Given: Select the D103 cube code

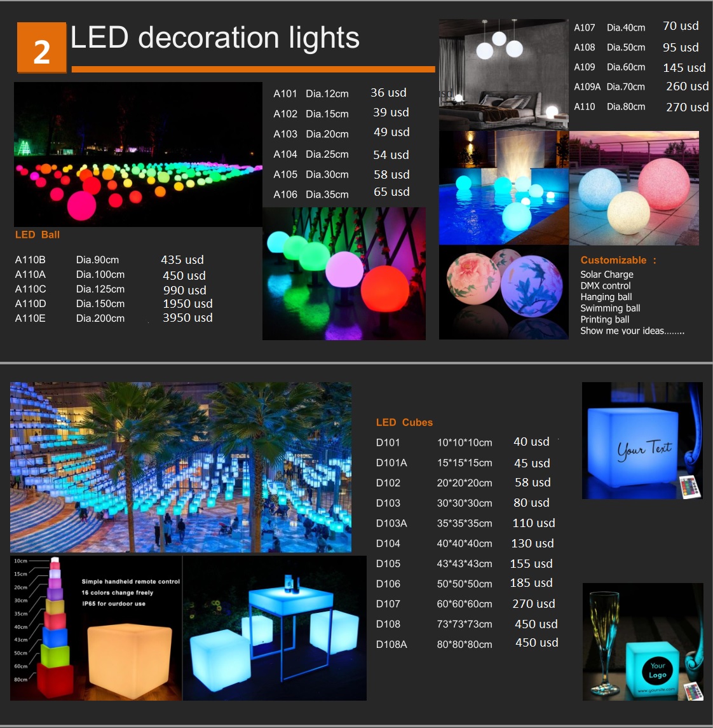Looking at the screenshot, I should pos(388,503).
